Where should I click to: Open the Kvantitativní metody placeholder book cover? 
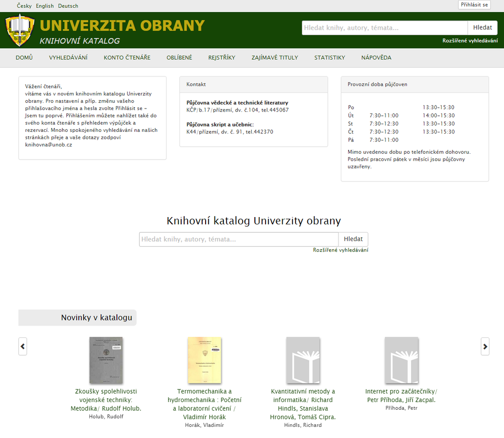[303, 360]
